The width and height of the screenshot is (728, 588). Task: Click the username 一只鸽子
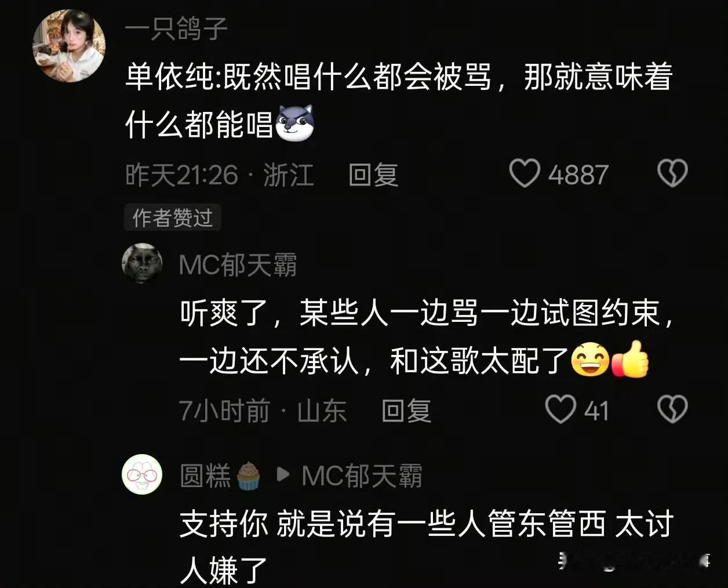176,28
